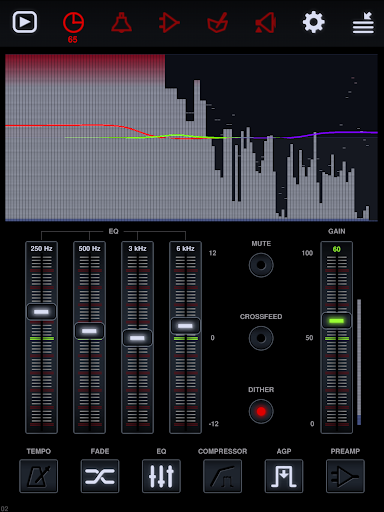
Task: Tap the red amplifier triangle icon
Action: pos(169,23)
